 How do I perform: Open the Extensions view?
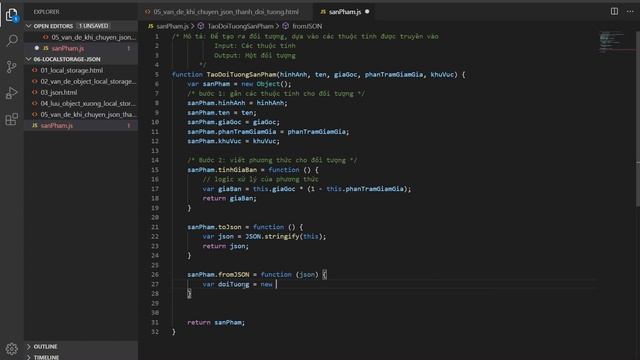12,120
